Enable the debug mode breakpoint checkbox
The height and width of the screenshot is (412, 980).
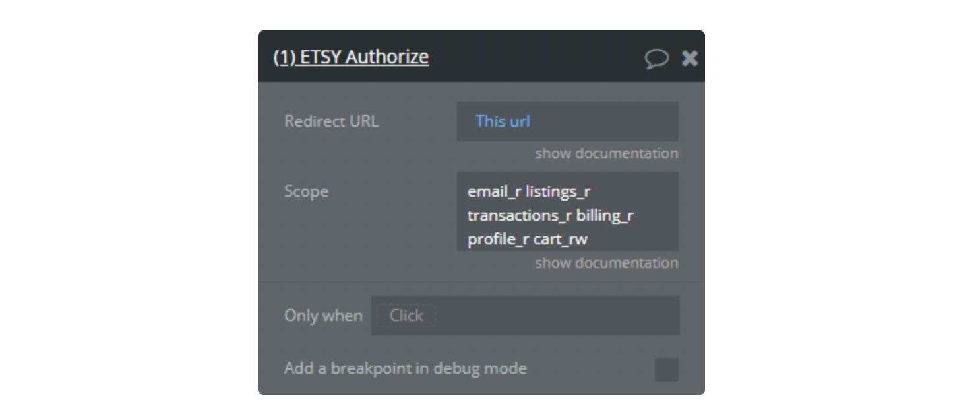(x=666, y=369)
